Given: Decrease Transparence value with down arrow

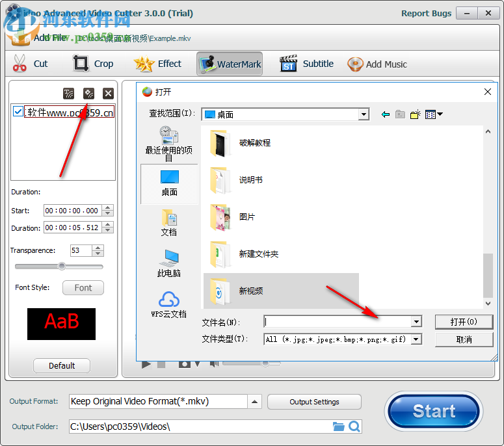Looking at the screenshot, I should click(x=98, y=253).
